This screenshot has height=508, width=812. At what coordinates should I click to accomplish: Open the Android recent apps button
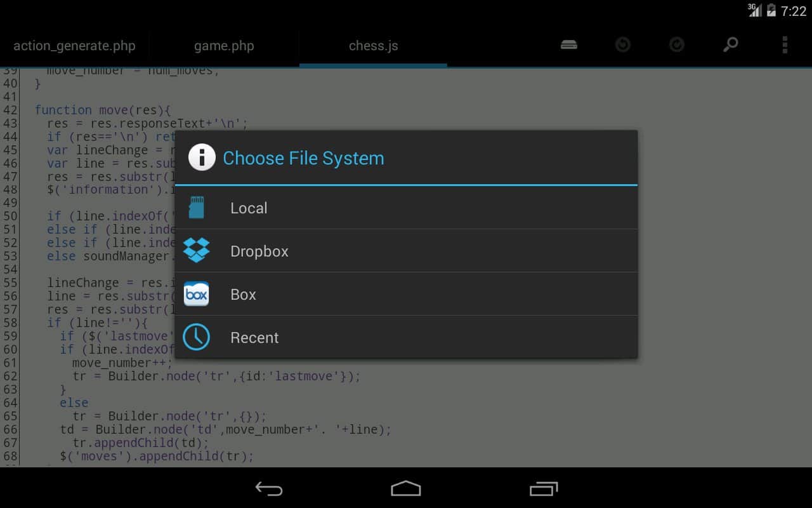[543, 488]
